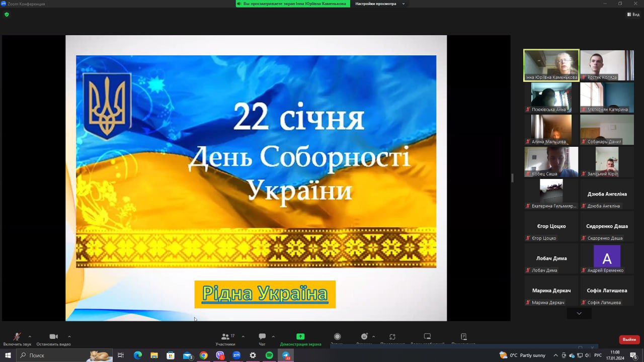The image size is (644, 362).
Task: Select Екатерина Гильмияр video tile
Action: pos(551,194)
